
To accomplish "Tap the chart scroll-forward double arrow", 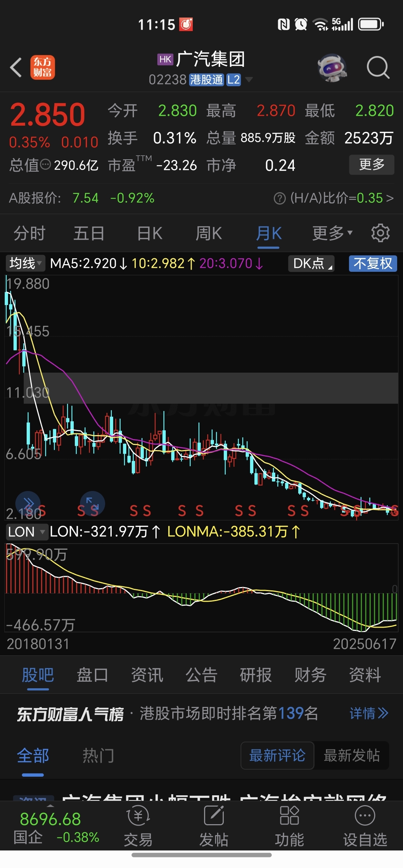I will 27,503.
